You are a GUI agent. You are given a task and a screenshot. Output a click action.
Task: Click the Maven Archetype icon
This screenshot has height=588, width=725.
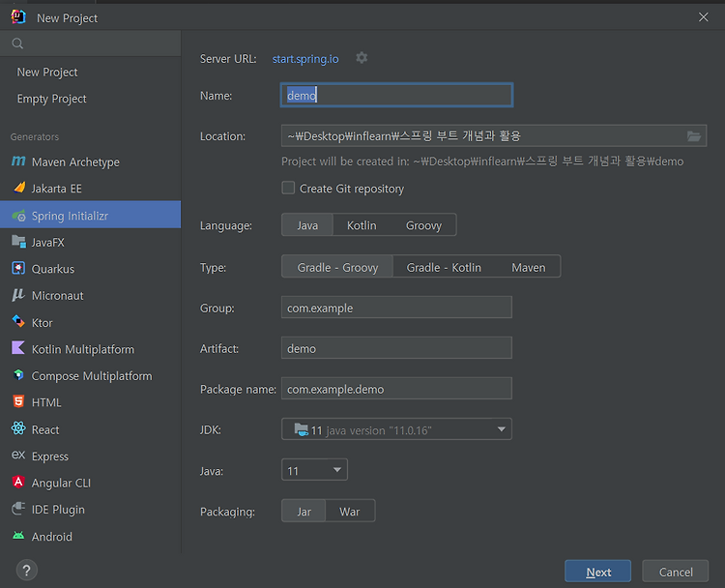click(18, 162)
